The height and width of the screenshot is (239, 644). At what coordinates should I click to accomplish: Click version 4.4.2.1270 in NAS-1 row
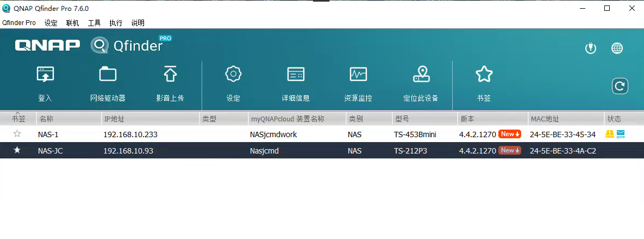(478, 134)
